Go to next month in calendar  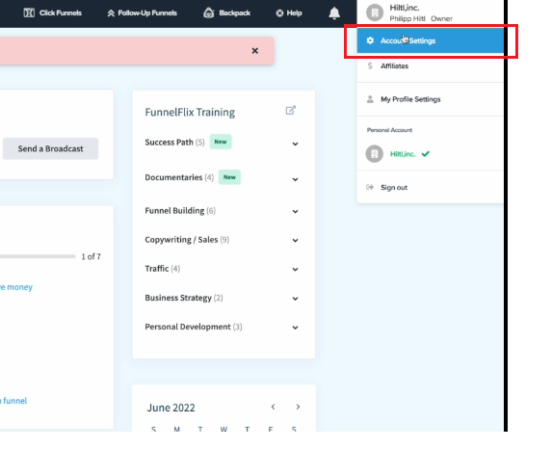[x=298, y=407]
